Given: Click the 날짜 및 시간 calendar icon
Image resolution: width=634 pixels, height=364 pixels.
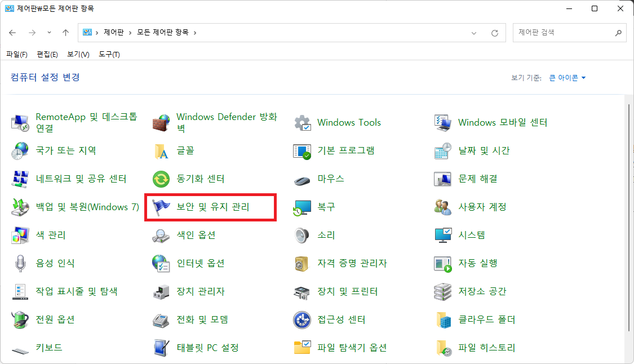Looking at the screenshot, I should click(443, 151).
